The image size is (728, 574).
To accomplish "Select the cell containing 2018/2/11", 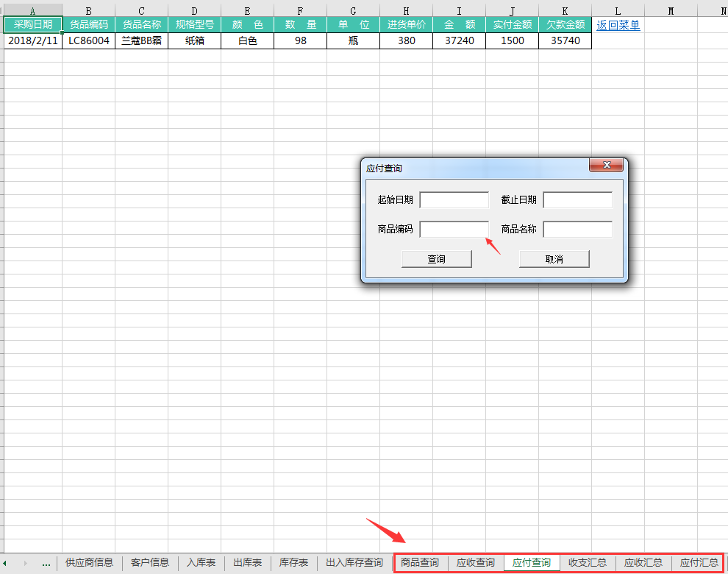I will click(32, 41).
